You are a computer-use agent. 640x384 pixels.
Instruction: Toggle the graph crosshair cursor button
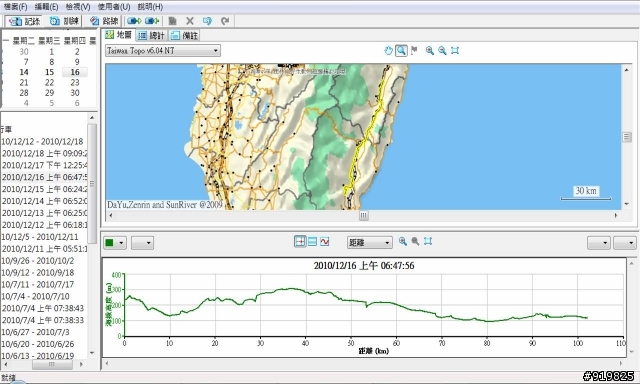(x=300, y=242)
